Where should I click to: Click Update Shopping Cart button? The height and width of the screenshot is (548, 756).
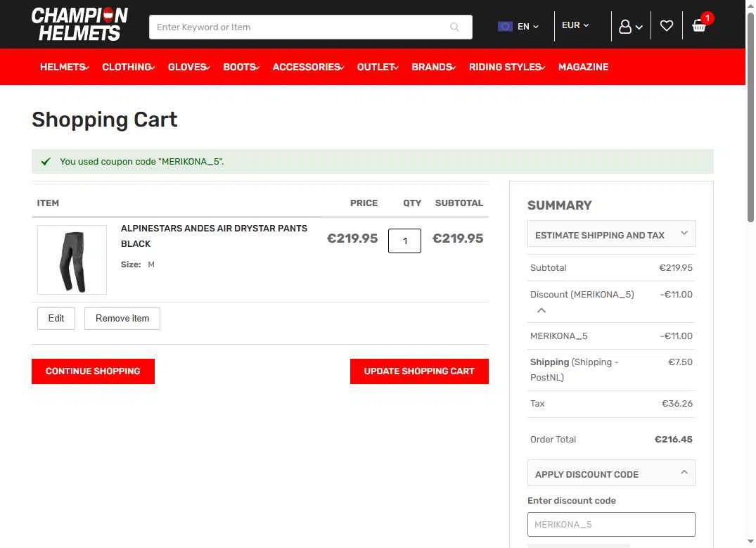pos(419,371)
